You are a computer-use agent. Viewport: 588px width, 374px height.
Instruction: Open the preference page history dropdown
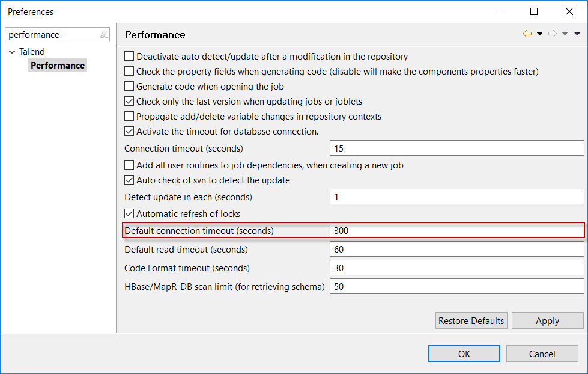[x=539, y=34]
